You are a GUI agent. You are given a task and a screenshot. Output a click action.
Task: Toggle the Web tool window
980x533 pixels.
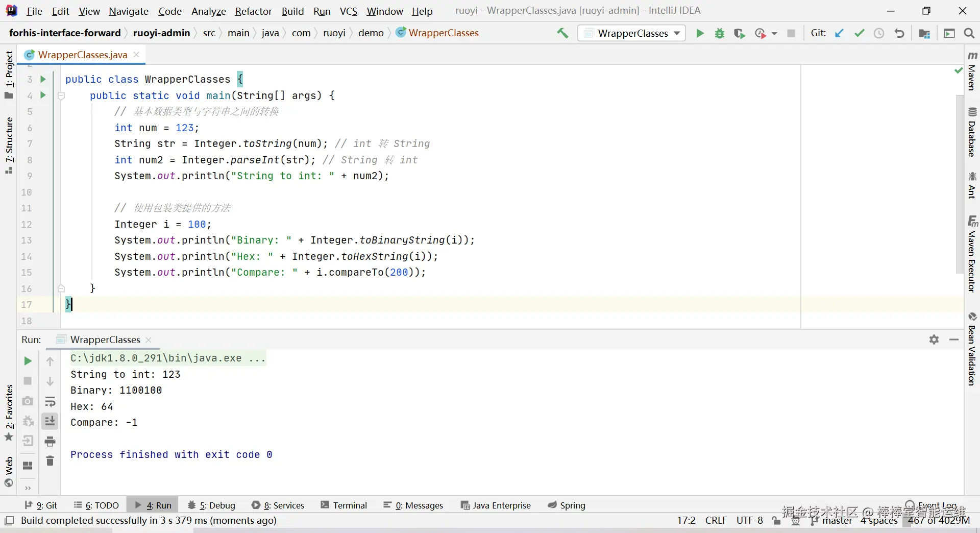9,472
